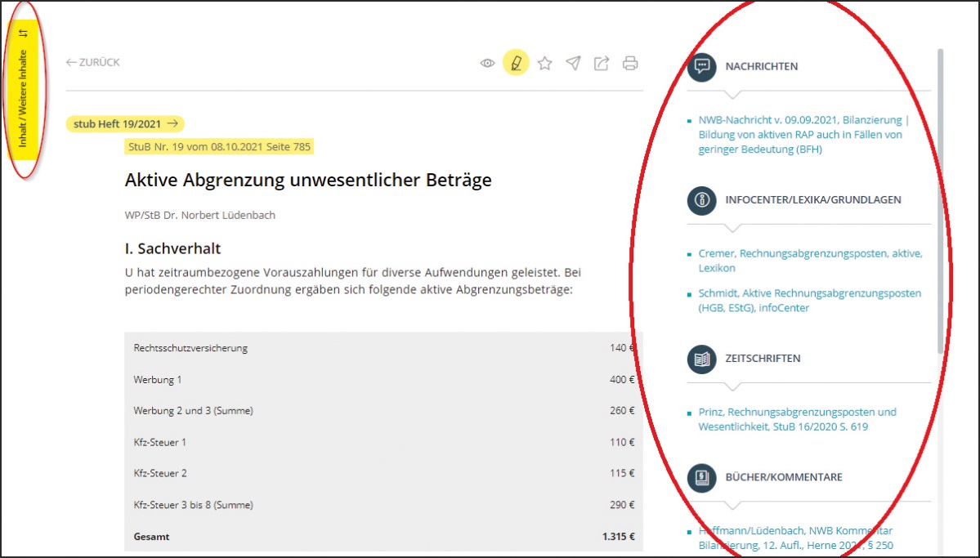The image size is (980, 558).
Task: Print the article using the printer icon
Action: tap(630, 63)
